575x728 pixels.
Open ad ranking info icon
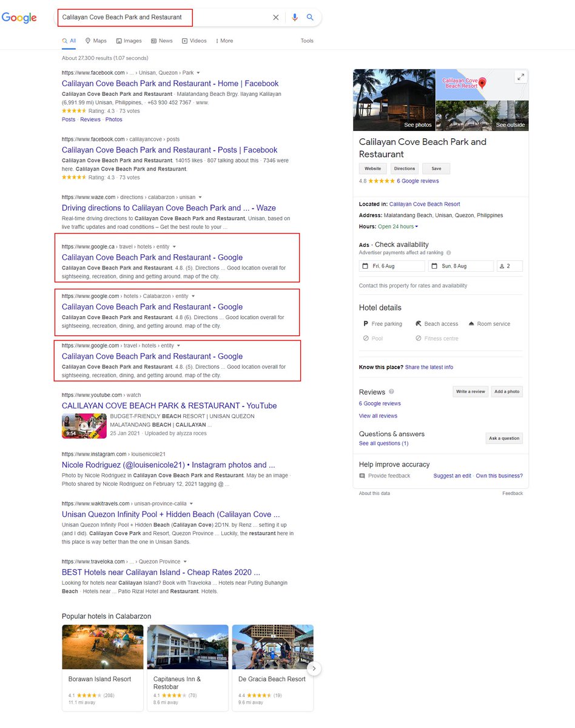(x=449, y=252)
